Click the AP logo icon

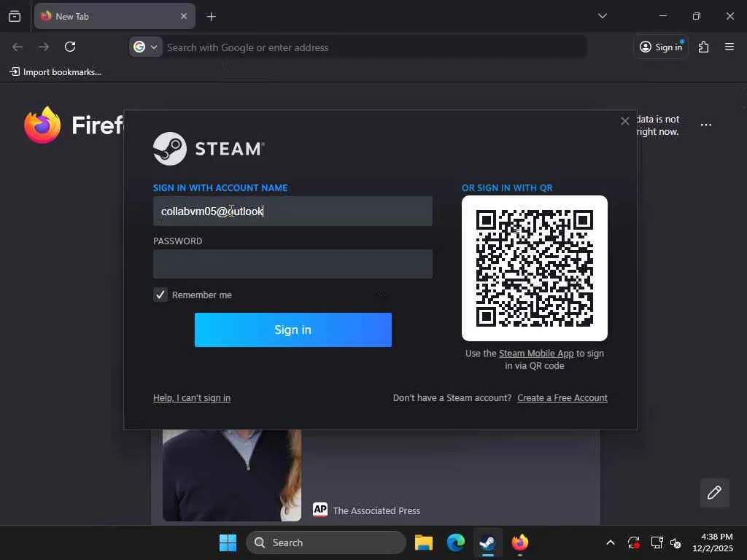click(x=320, y=510)
